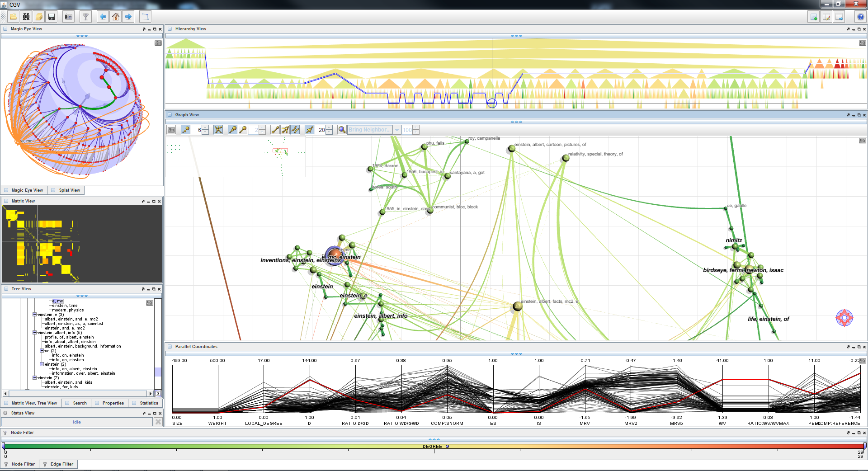The width and height of the screenshot is (868, 471).
Task: Click the Tree View vertical scrollbar thumb
Action: [158, 372]
